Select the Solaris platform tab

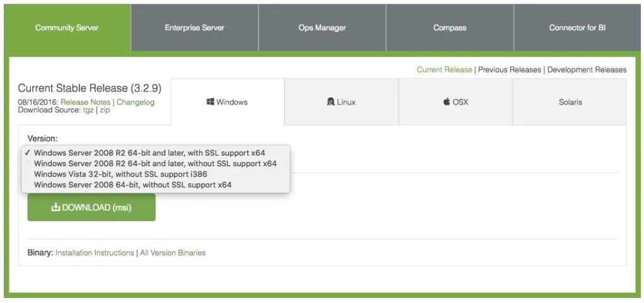(570, 102)
